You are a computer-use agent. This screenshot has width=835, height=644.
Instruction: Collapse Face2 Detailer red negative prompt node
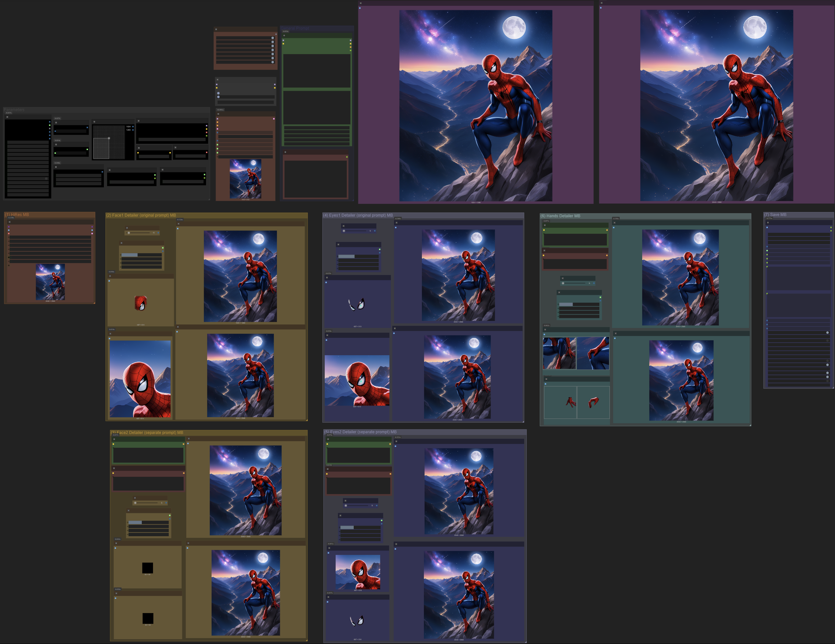pyautogui.click(x=114, y=468)
